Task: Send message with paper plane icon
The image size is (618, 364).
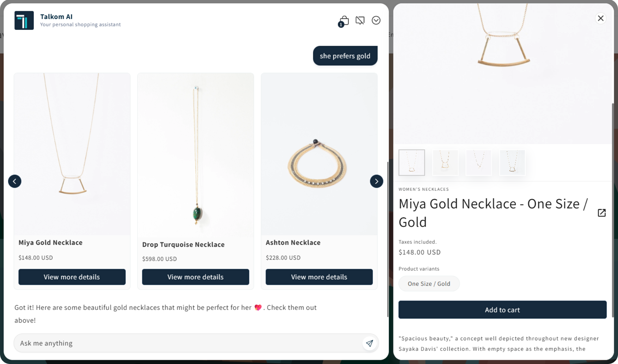Action: [369, 343]
